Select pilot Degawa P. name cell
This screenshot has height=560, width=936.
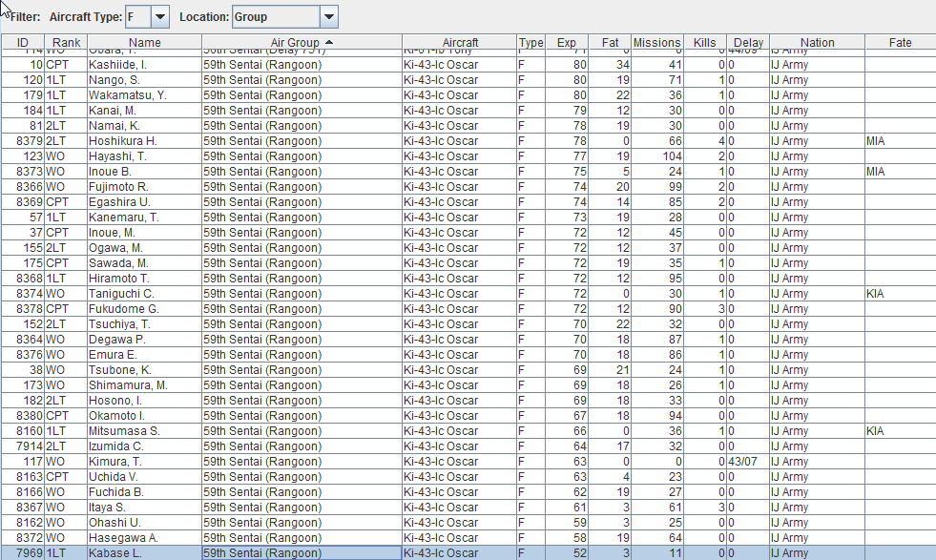pos(144,339)
